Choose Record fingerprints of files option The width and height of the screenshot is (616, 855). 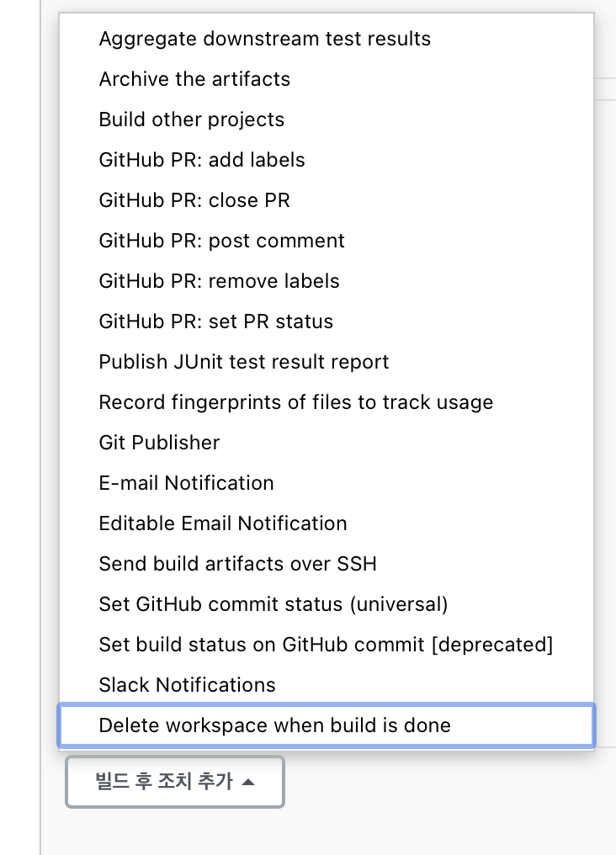coord(326,402)
